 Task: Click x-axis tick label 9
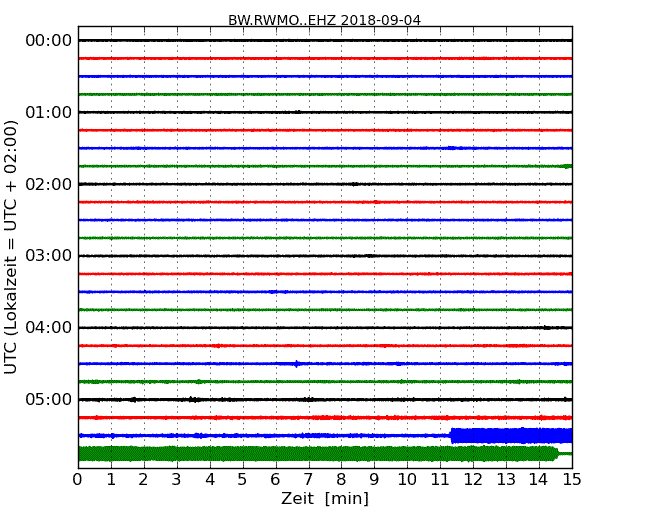point(374,480)
